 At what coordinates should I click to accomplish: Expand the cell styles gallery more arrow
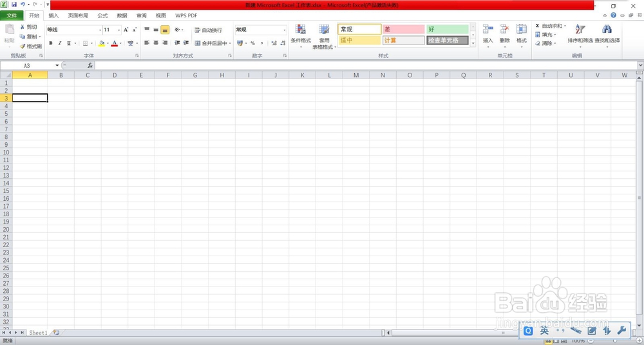tap(473, 43)
